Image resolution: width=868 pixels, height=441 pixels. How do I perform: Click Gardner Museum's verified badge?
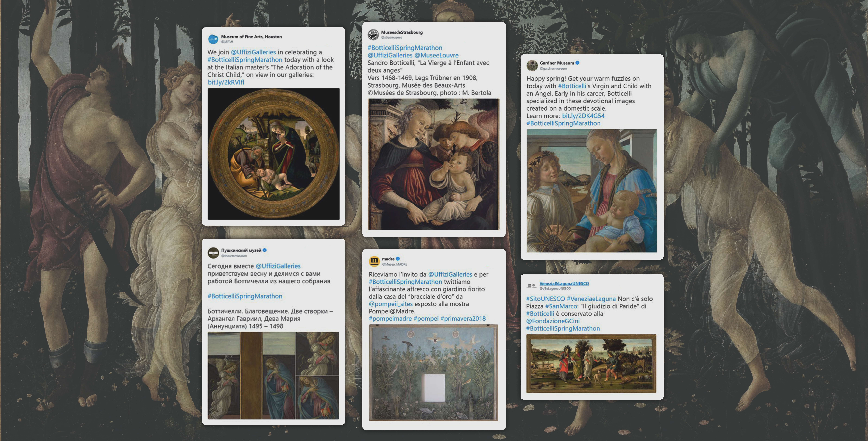pyautogui.click(x=577, y=63)
